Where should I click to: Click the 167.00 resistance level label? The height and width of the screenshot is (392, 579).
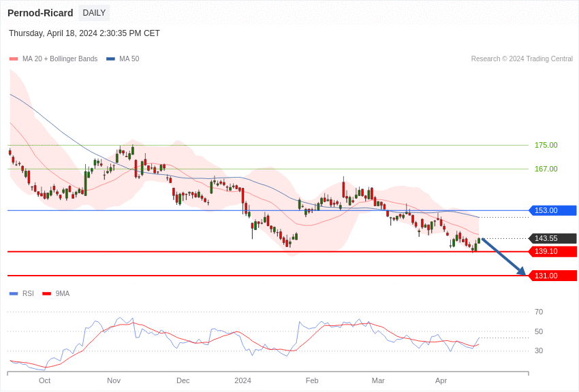tap(546, 169)
